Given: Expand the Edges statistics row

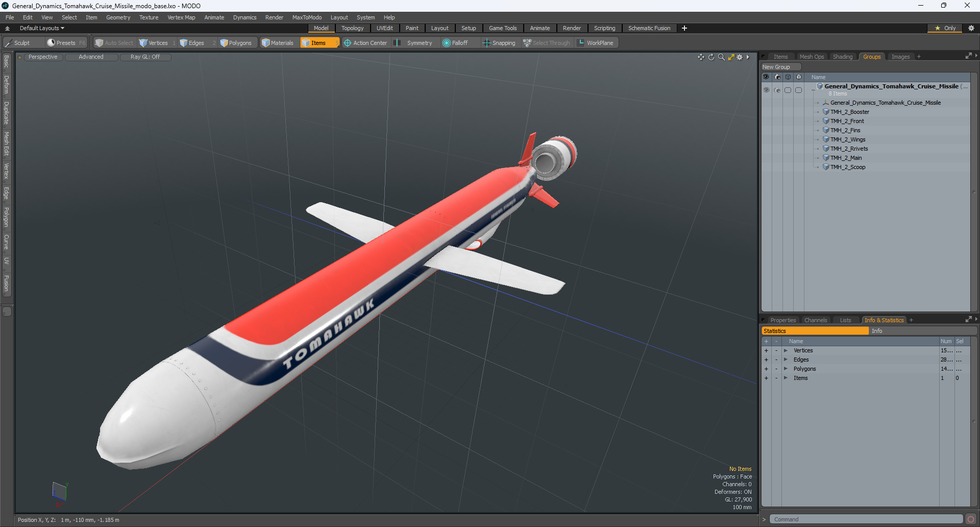Looking at the screenshot, I should (786, 360).
